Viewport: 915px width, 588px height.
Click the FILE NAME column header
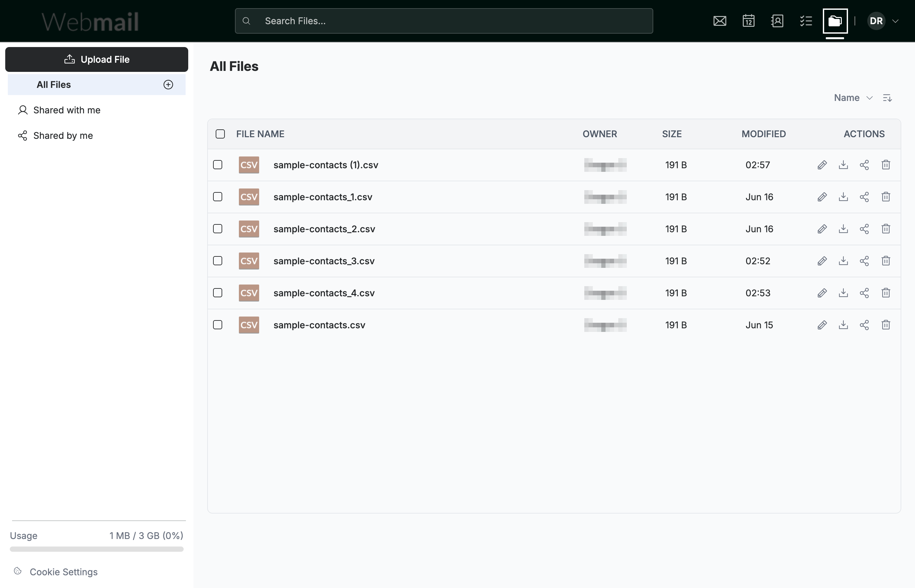[260, 134]
